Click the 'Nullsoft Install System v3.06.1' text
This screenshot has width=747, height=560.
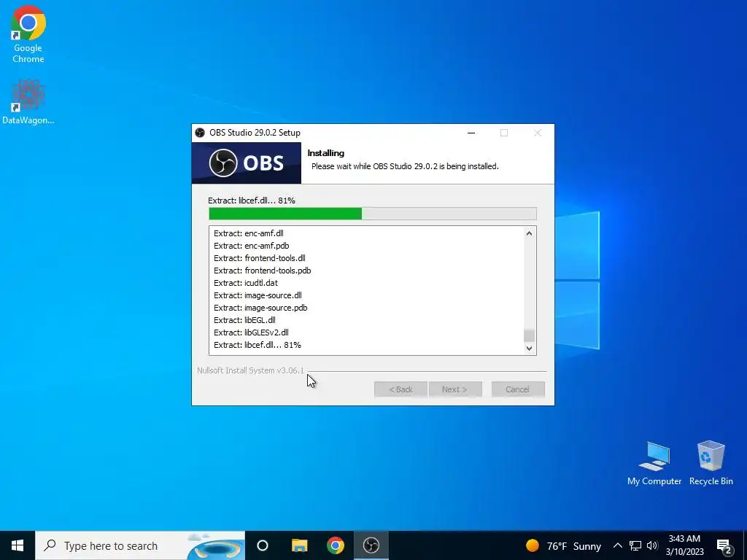[251, 370]
